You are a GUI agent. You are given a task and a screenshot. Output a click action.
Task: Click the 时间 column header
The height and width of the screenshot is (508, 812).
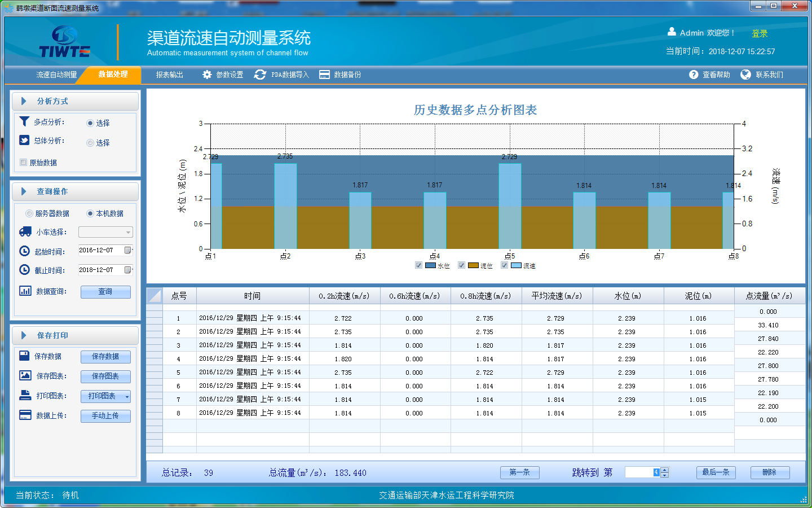pyautogui.click(x=253, y=296)
